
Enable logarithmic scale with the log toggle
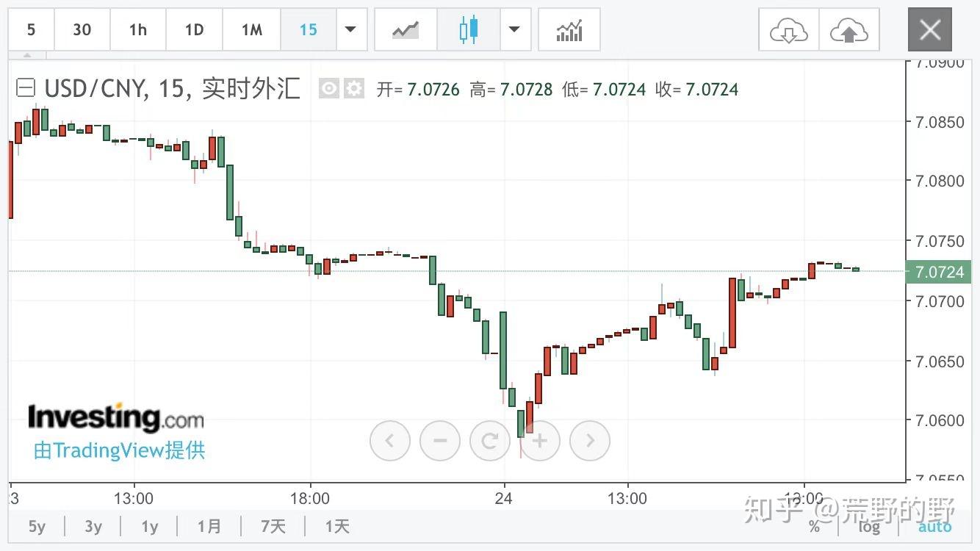click(869, 527)
